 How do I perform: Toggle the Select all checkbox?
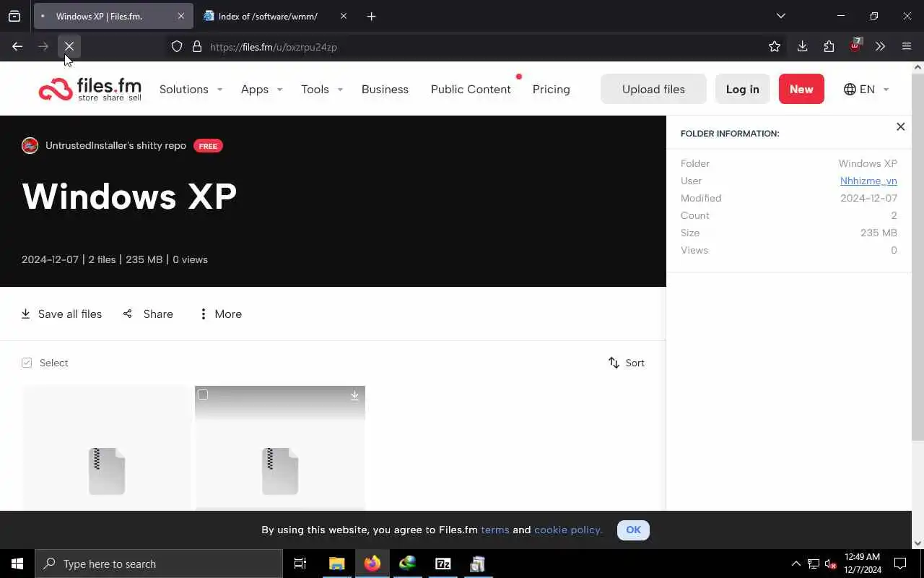[27, 363]
